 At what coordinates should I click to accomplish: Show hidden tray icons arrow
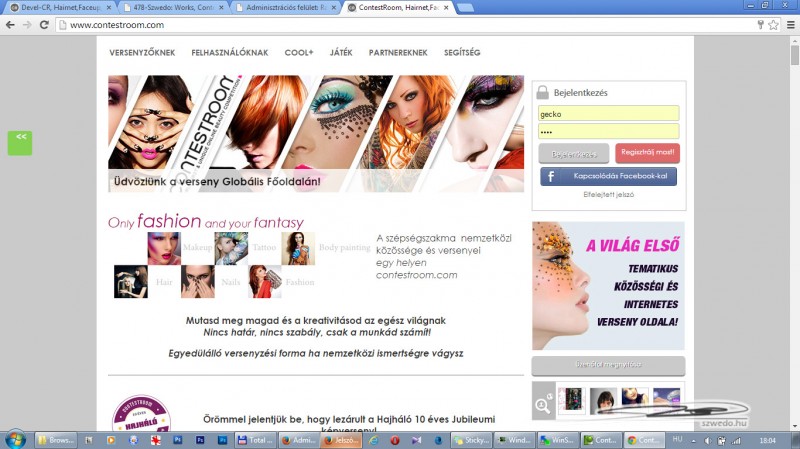(693, 440)
